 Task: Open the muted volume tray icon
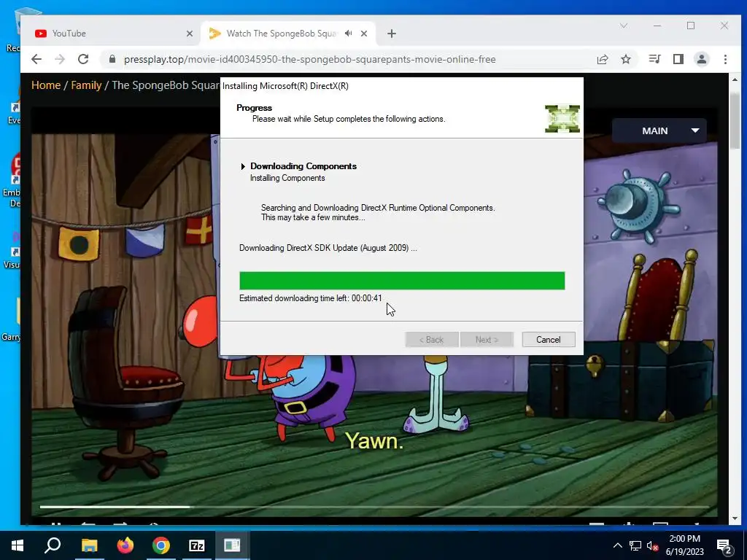653,545
